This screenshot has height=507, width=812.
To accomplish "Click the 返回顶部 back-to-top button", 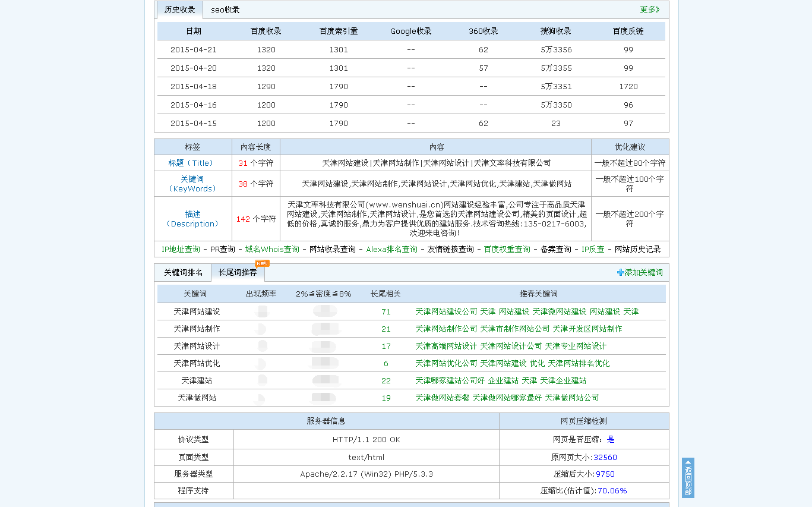I will 688,477.
